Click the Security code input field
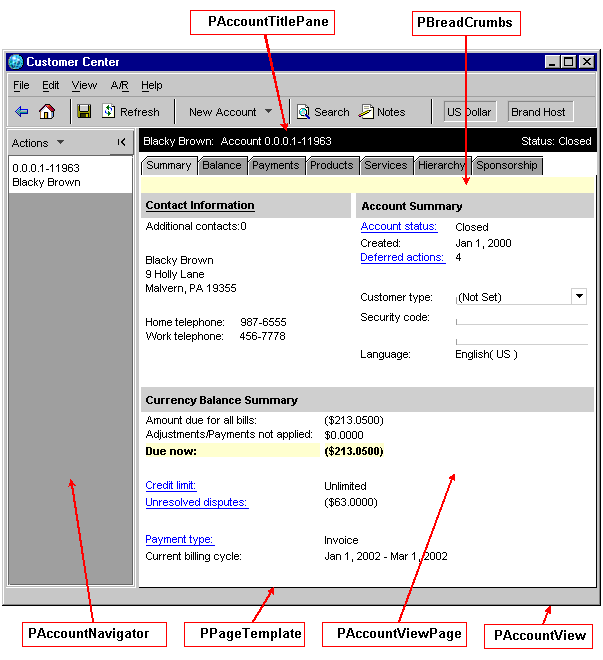 [x=521, y=319]
